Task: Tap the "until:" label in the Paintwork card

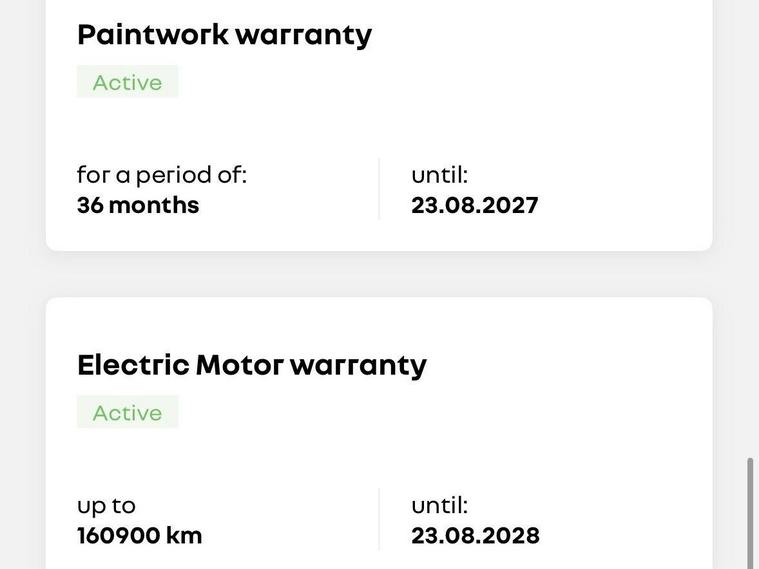Action: (x=439, y=175)
